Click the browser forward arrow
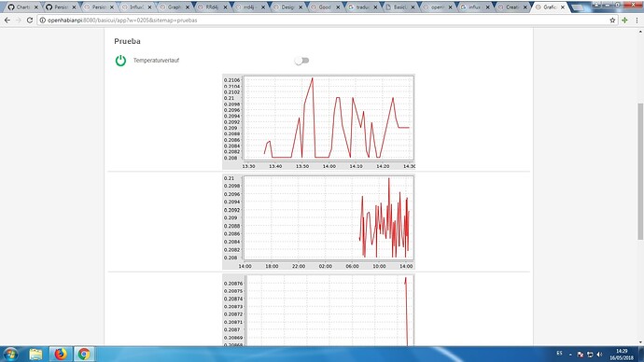The image size is (644, 362). (19, 21)
